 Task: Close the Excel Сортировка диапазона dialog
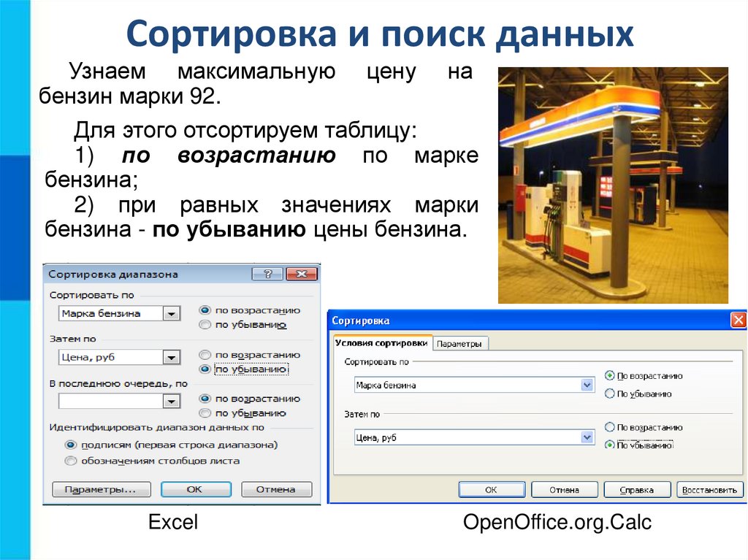pyautogui.click(x=301, y=274)
